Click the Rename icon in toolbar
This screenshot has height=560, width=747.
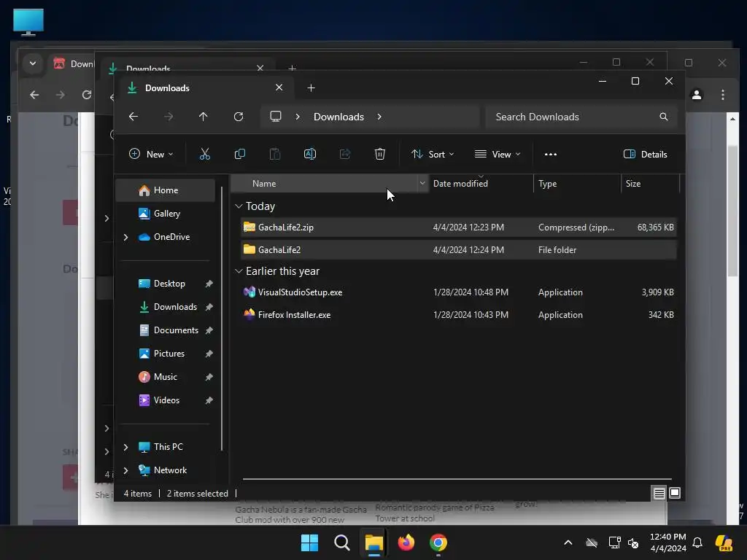[309, 154]
